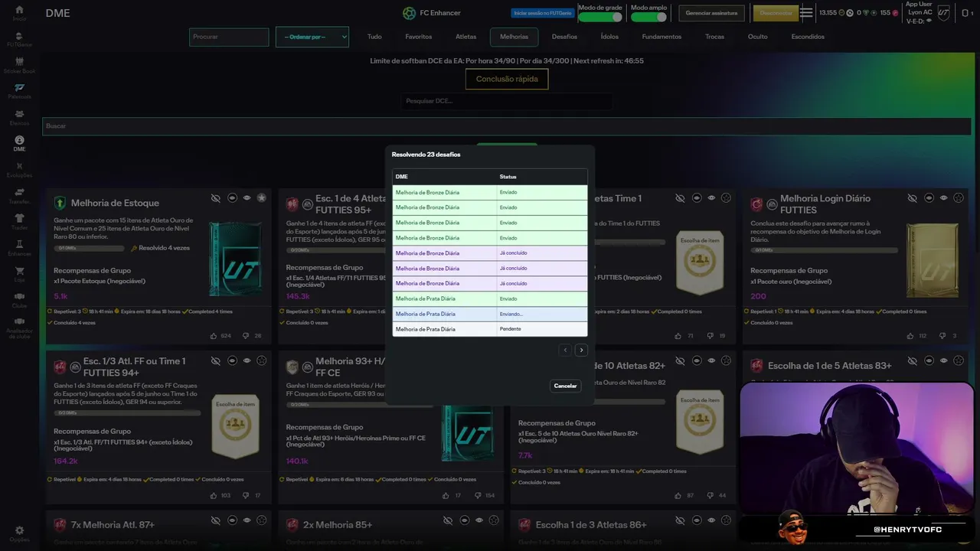Switch to the Atletas tab
The height and width of the screenshot is (551, 980).
click(465, 37)
